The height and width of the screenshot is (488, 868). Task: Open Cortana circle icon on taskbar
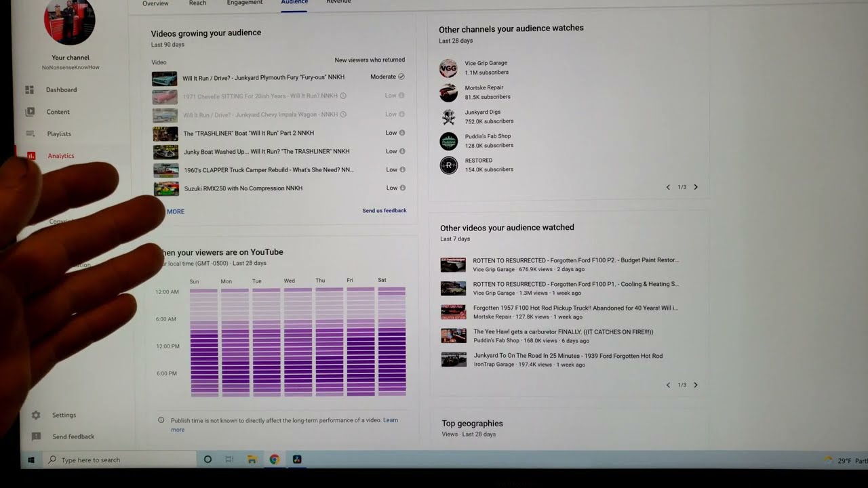208,460
